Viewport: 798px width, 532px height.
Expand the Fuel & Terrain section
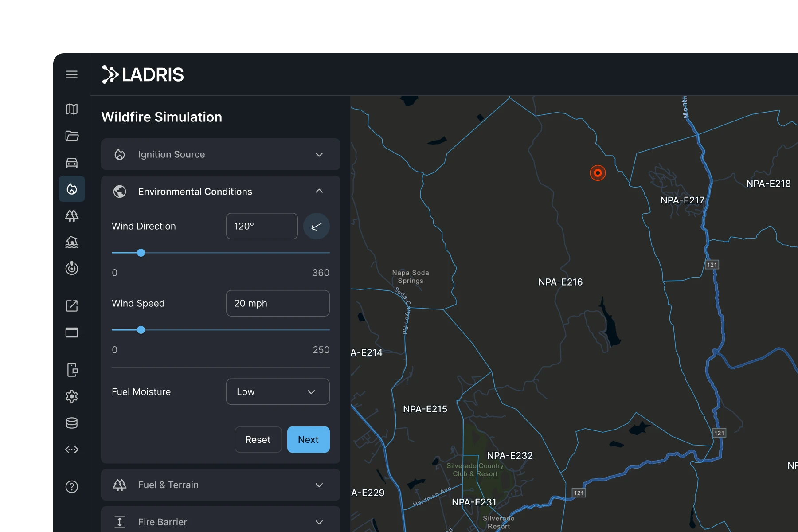(x=220, y=485)
